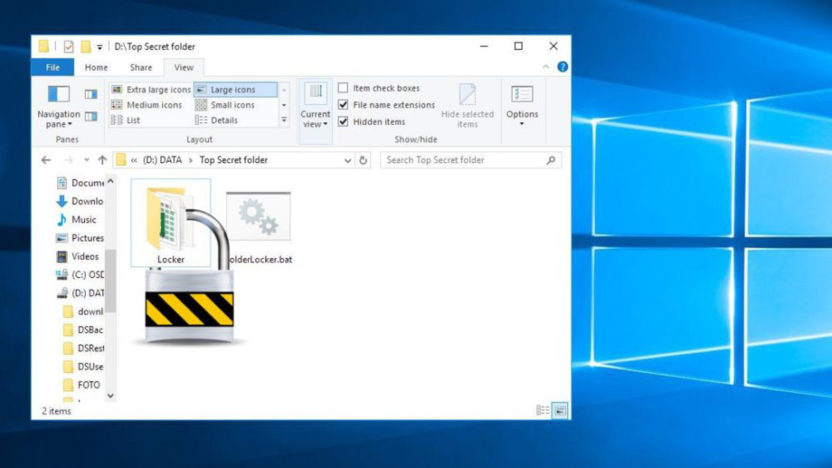Viewport: 832px width, 468px height.
Task: Toggle File name extensions checkbox
Action: click(x=343, y=105)
